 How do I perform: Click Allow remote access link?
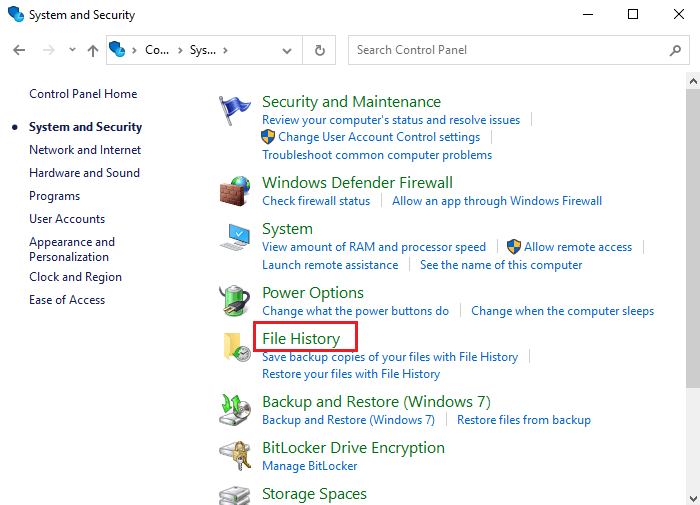click(x=578, y=247)
